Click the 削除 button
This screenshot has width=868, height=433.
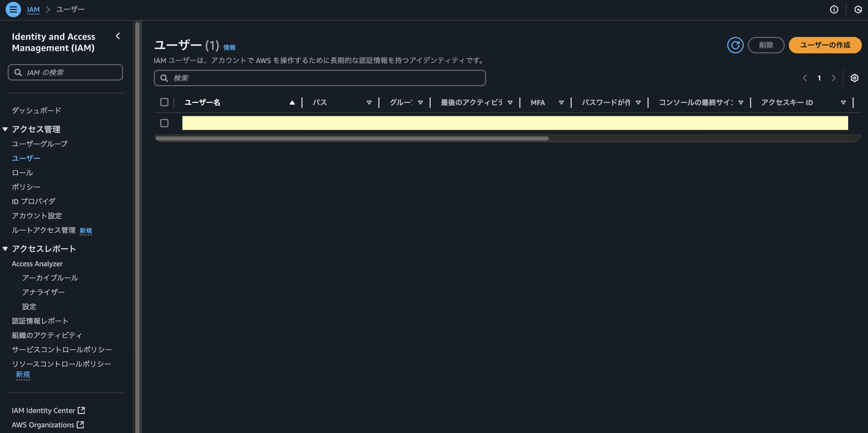pyautogui.click(x=766, y=45)
